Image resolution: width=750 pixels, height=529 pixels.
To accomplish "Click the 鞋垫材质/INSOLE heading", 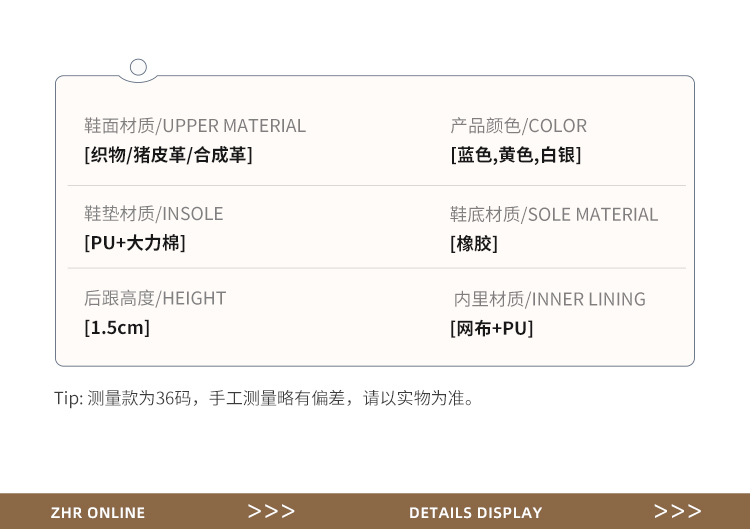I will point(154,214).
